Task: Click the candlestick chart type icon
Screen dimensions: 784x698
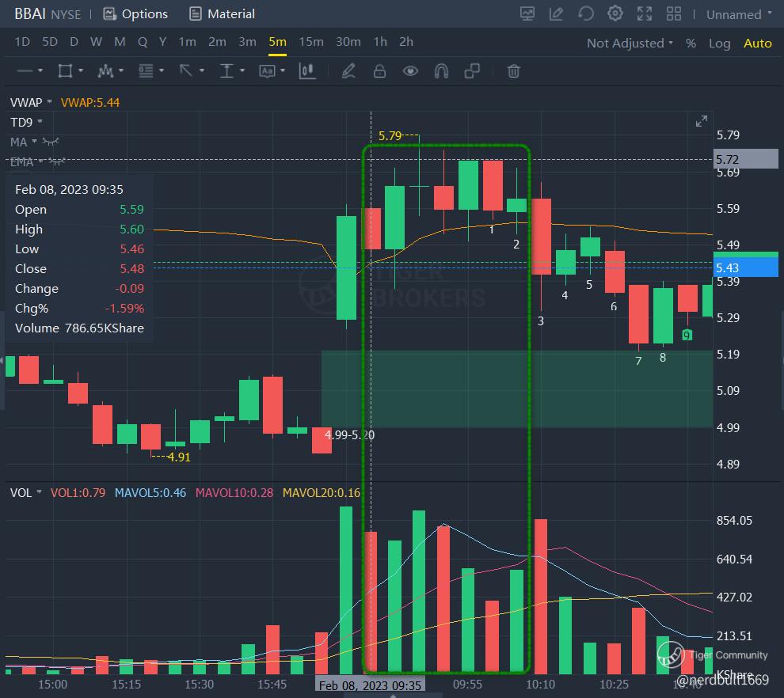Action: [x=307, y=71]
